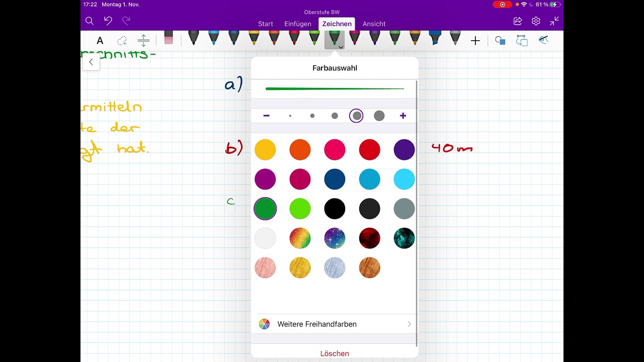This screenshot has width=644, height=362.
Task: Switch to the Einfügen tab
Action: click(x=298, y=24)
